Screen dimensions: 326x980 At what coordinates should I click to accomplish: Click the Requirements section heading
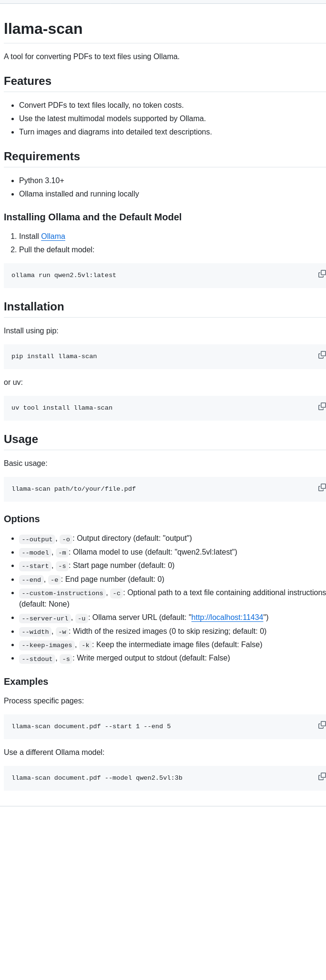(42, 156)
